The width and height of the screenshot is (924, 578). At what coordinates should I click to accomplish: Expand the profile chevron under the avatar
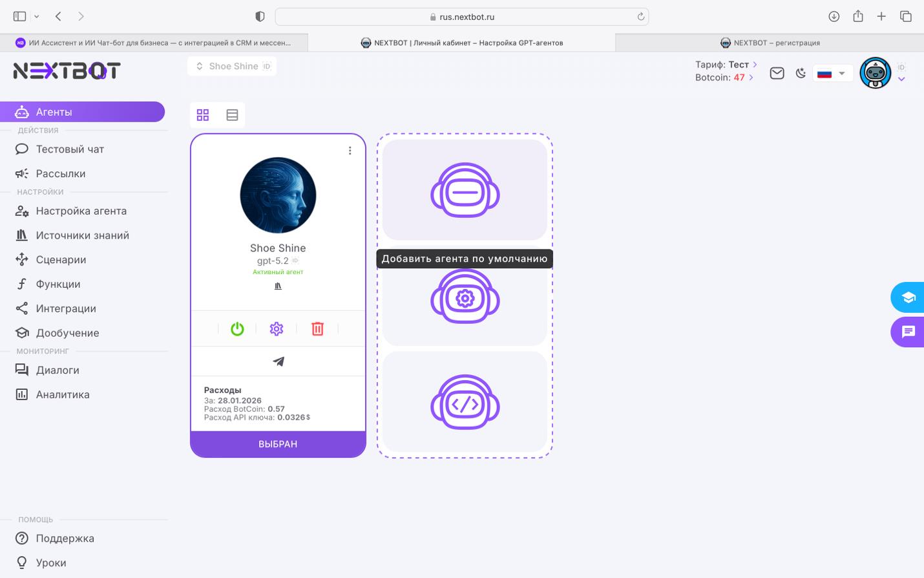coord(901,79)
